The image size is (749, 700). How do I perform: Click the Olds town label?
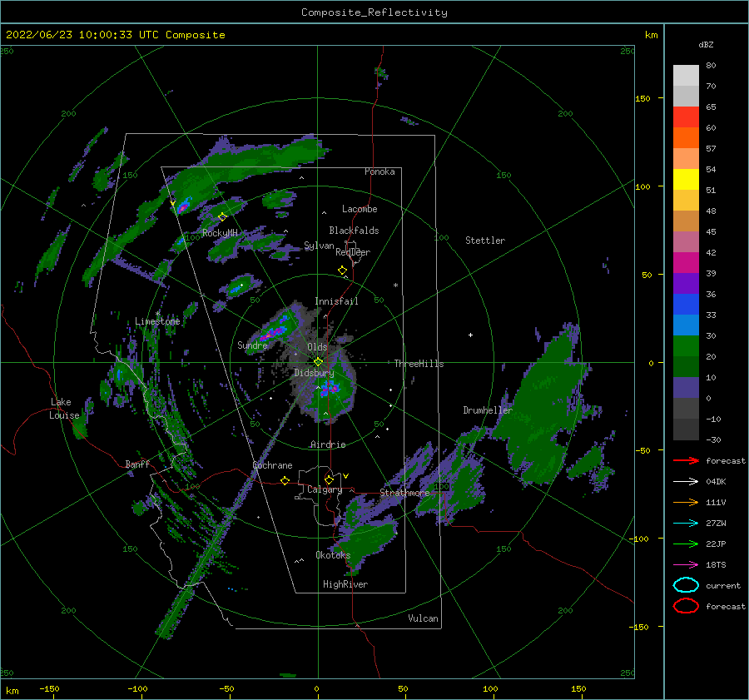(317, 347)
